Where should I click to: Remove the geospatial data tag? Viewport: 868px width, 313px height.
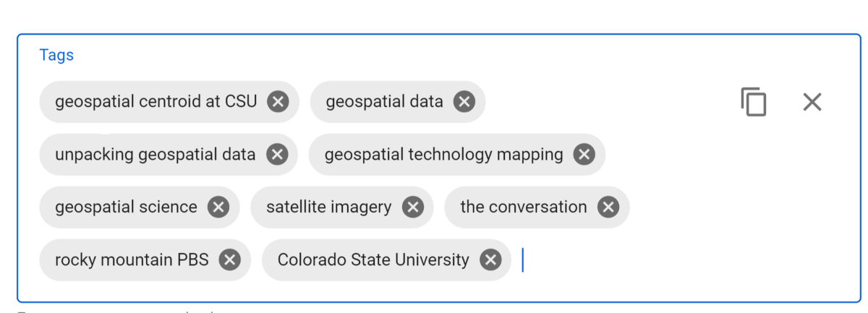464,102
